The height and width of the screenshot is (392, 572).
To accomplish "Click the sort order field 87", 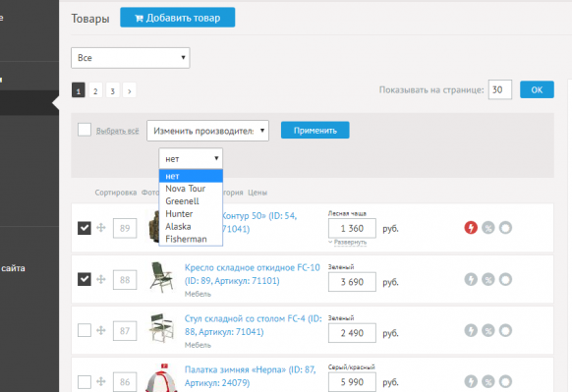I will (x=125, y=331).
